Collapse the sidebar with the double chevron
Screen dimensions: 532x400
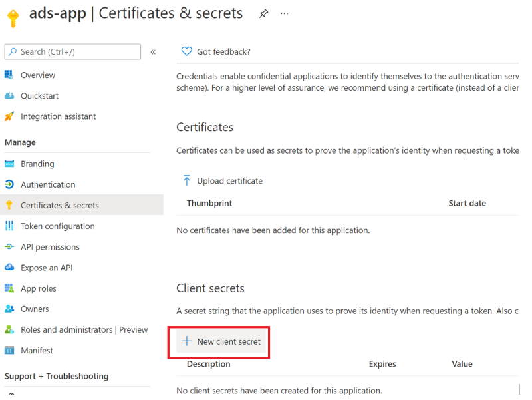click(x=153, y=52)
